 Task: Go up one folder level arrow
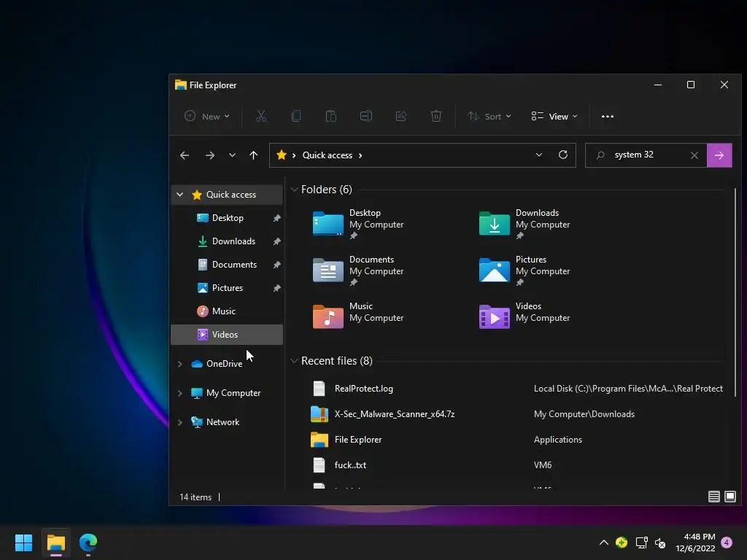[253, 155]
